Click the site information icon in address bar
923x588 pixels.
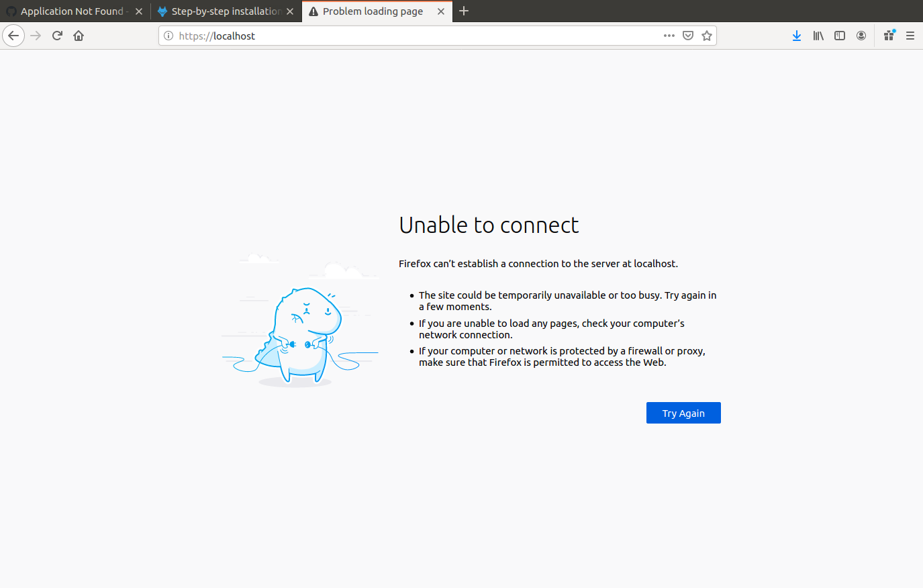[x=168, y=36]
